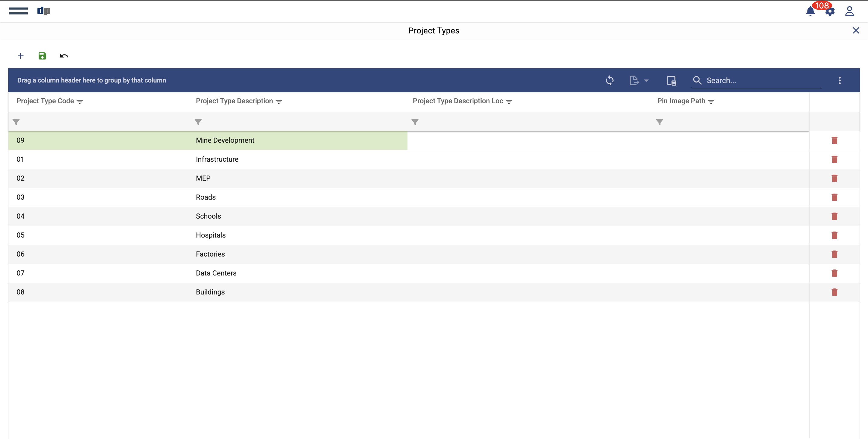This screenshot has width=868, height=439.
Task: Open the Pin Image Path column header filter
Action: pos(711,102)
